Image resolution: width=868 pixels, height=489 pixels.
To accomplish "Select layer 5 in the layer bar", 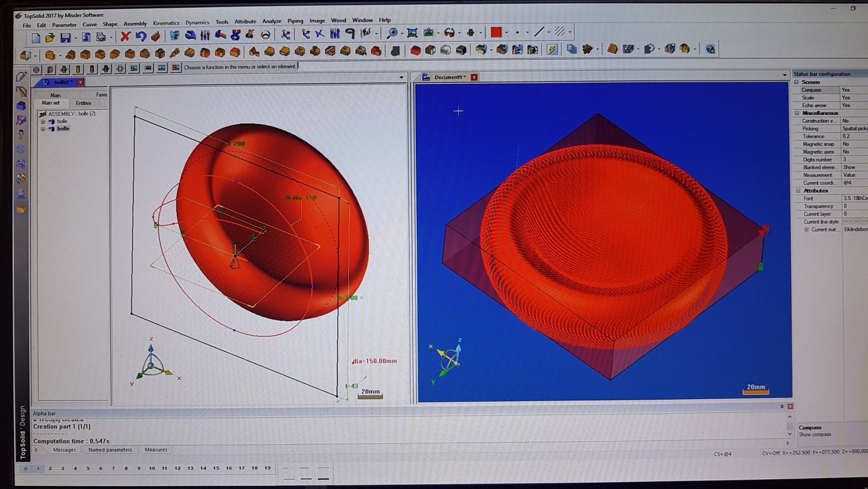I will pos(88,469).
